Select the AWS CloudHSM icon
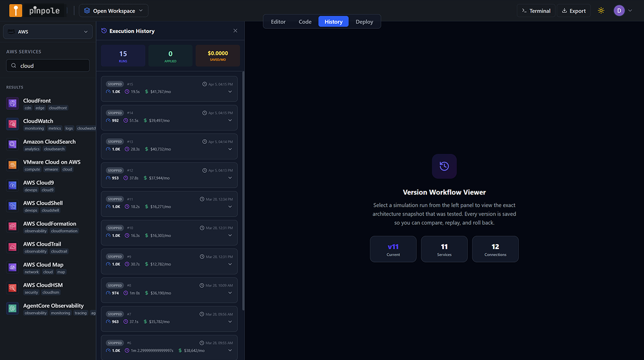The height and width of the screenshot is (360, 644). pos(12,288)
